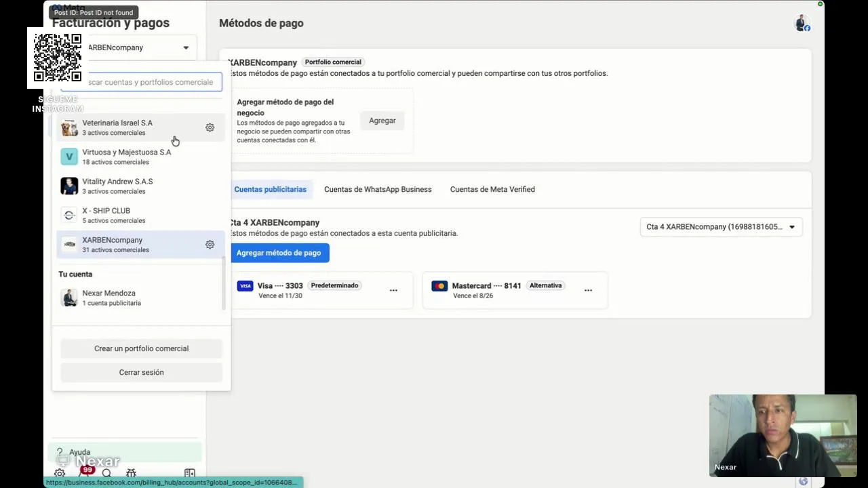Expand the XARBENcompany account switcher dropdown
The height and width of the screenshot is (488, 868).
(x=186, y=47)
